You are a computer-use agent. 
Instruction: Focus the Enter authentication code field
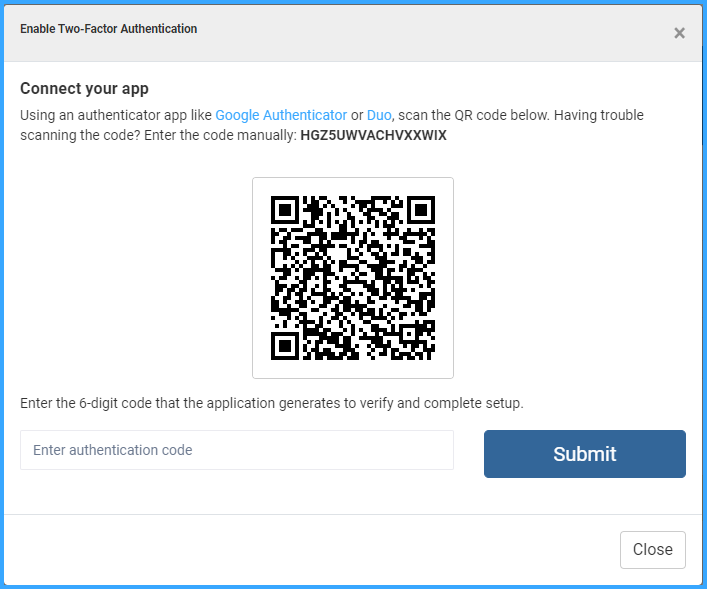pyautogui.click(x=237, y=450)
